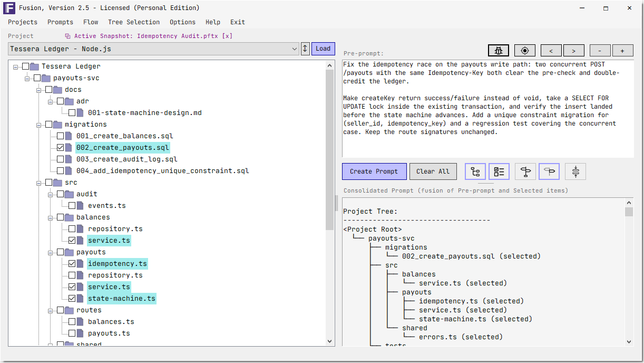Open the Options menu
This screenshot has height=363, width=644.
point(182,22)
